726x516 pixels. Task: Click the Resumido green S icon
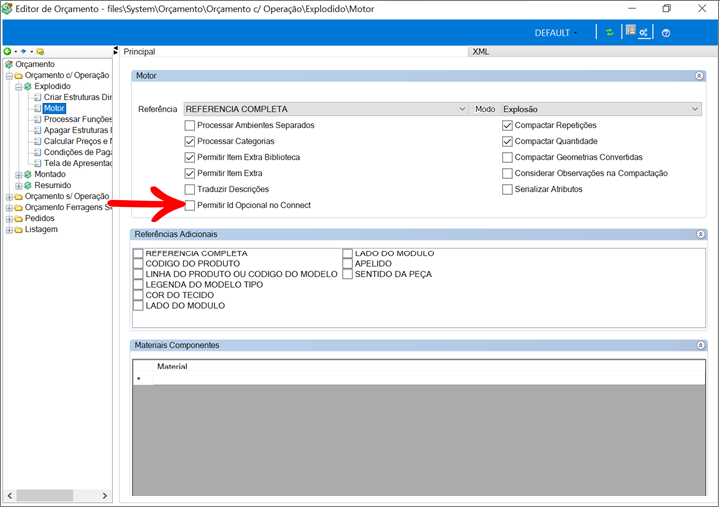pos(28,187)
